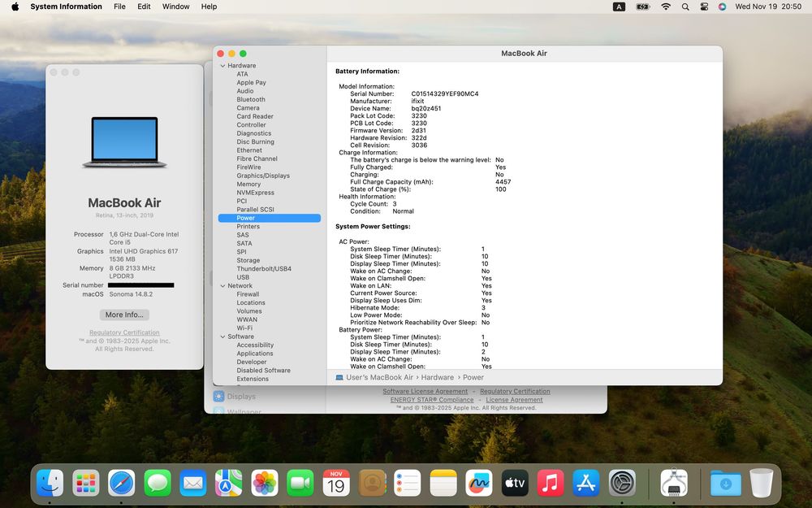The height and width of the screenshot is (508, 812).
Task: Open the Trash in the Dock
Action: pos(762,483)
